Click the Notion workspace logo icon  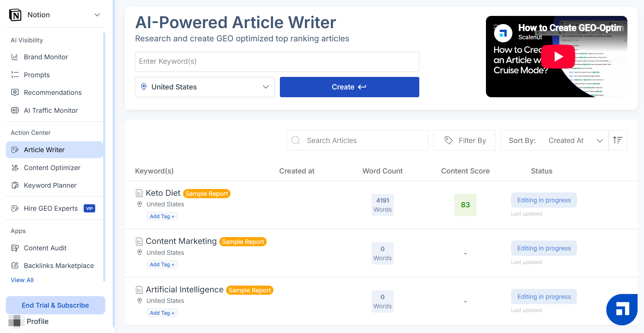click(15, 15)
